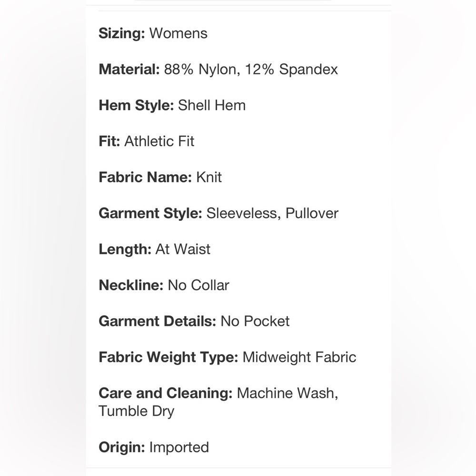Select the Shell Hem value text
Image resolution: width=476 pixels, height=476 pixels.
pyautogui.click(x=212, y=105)
